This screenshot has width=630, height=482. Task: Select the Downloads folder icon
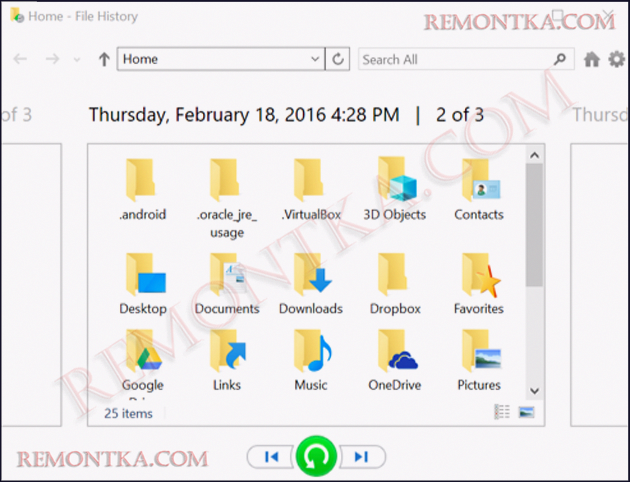312,274
